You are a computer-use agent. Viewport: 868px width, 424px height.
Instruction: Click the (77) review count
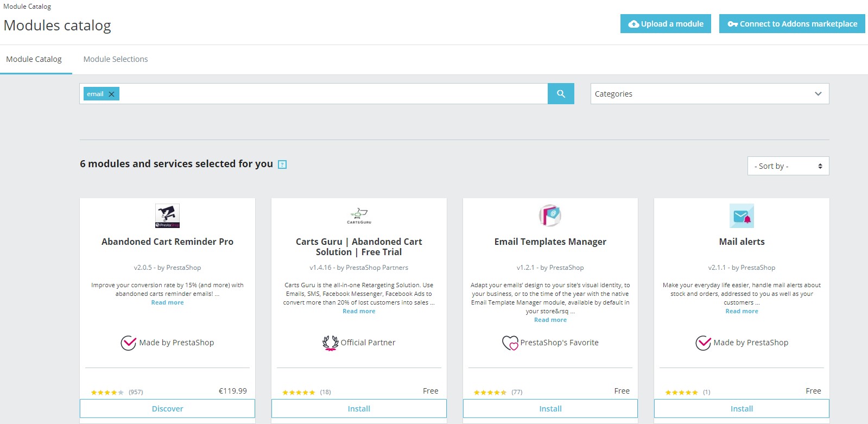tap(517, 392)
